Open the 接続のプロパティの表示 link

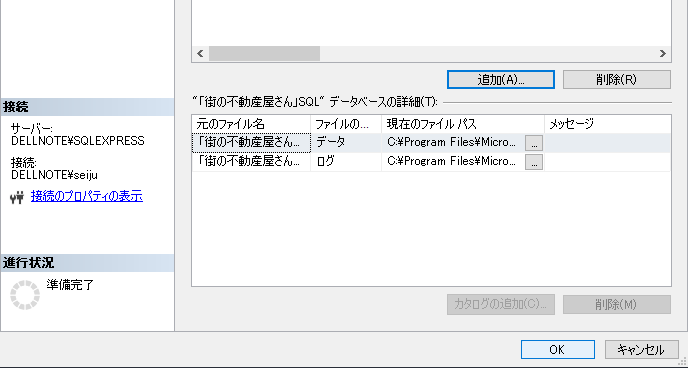tap(86, 196)
